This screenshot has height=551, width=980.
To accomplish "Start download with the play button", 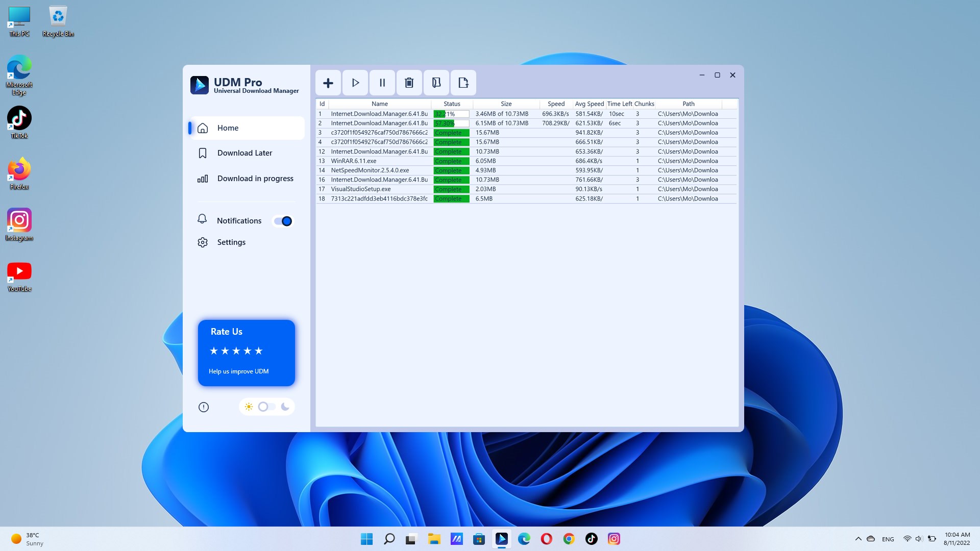I will (355, 83).
